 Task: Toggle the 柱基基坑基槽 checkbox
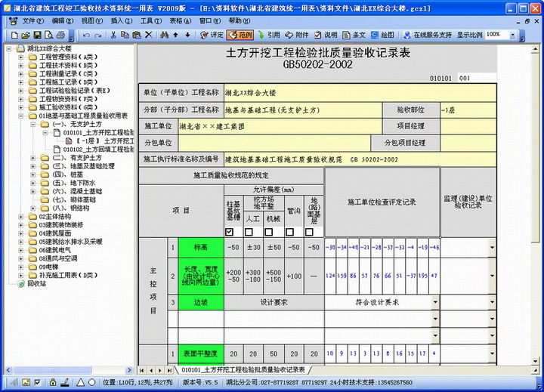tap(229, 232)
